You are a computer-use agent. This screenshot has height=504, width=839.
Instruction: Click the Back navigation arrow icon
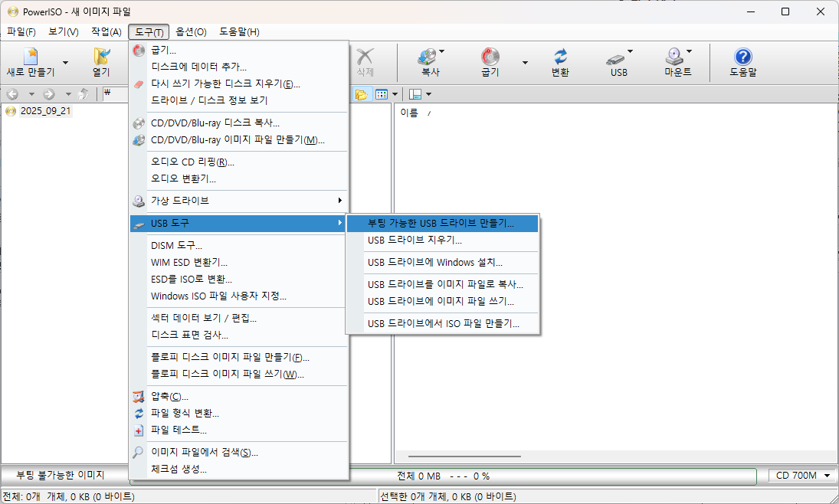pos(12,94)
